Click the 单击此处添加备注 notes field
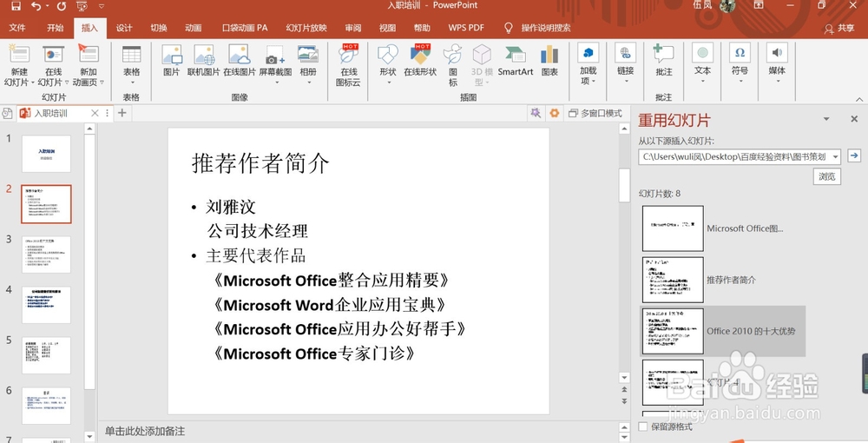 (145, 431)
